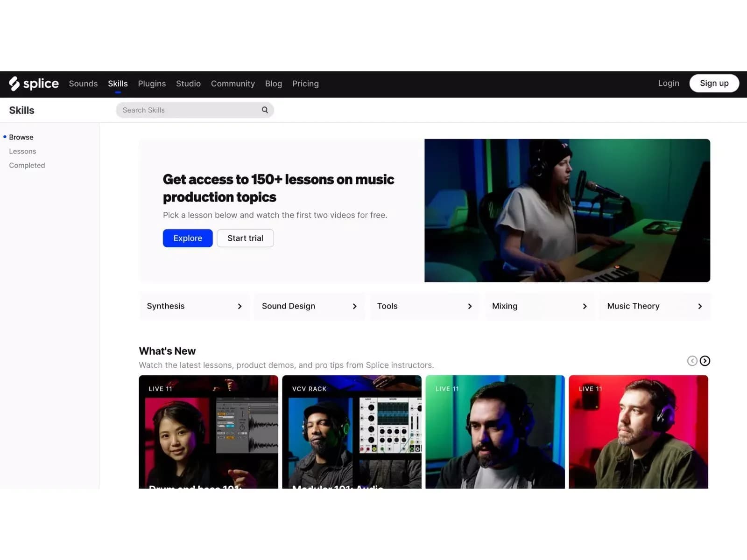
Task: Open the Sounds nav item
Action: [x=83, y=84]
